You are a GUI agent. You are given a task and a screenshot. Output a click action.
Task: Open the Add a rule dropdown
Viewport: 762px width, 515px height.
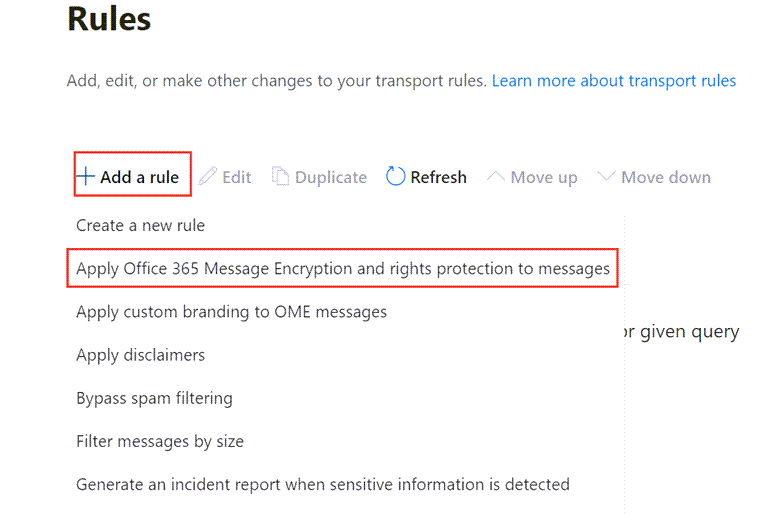(x=132, y=177)
